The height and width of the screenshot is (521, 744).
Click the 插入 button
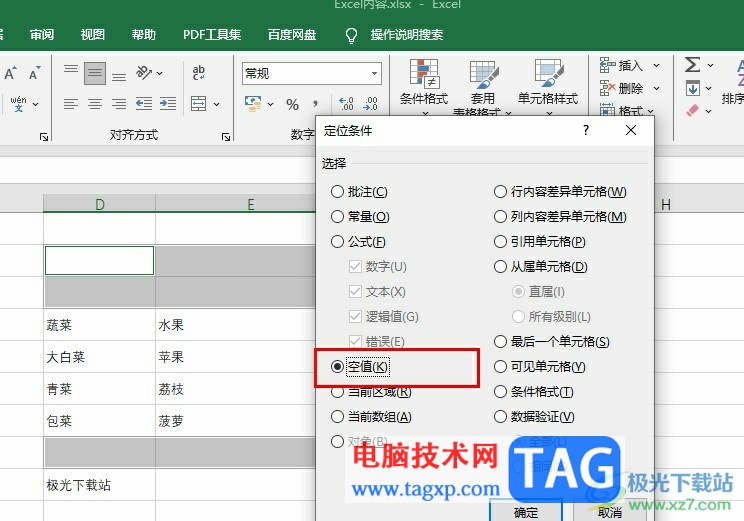(622, 65)
